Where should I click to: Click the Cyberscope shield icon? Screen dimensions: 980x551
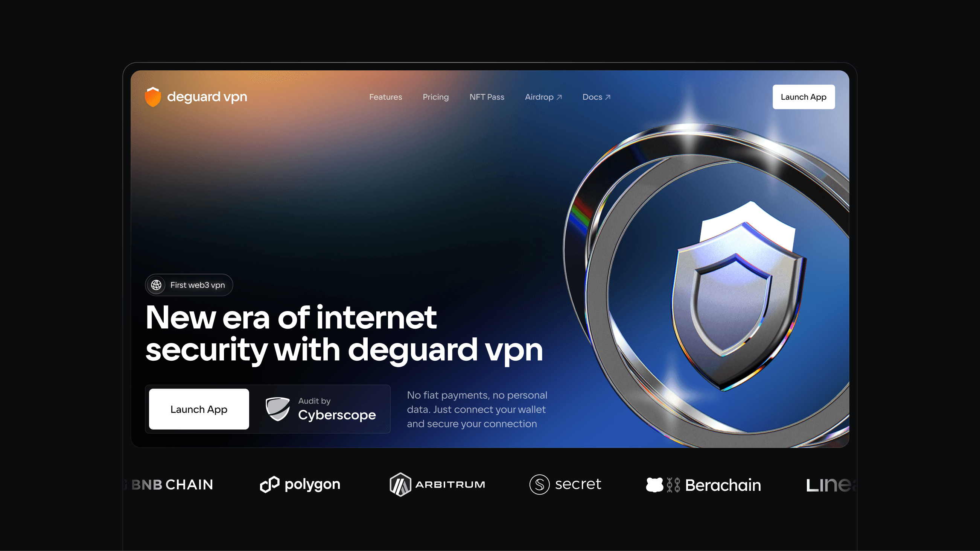point(278,409)
